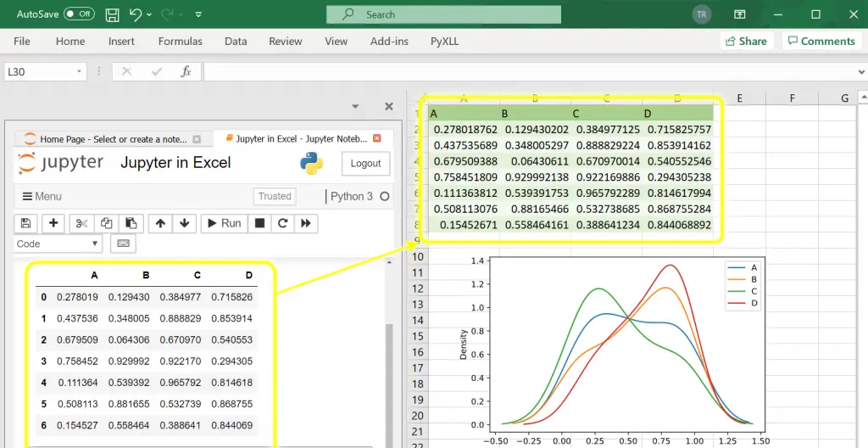The image size is (868, 448).
Task: Move selected cell down arrow
Action: 184,223
